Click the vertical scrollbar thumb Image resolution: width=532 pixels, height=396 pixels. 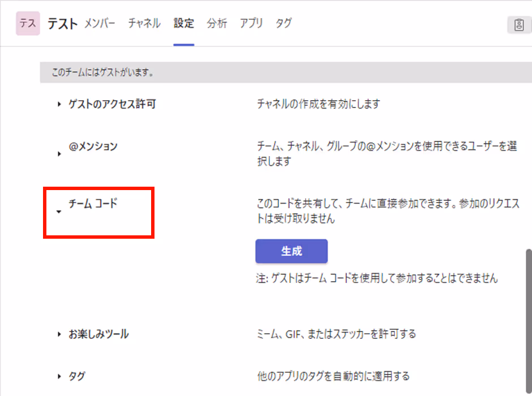click(529, 320)
